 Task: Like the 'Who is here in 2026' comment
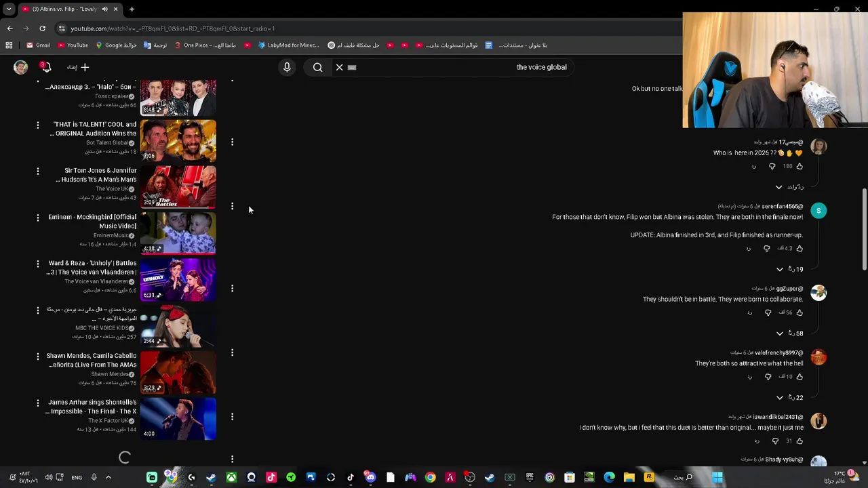coord(800,166)
